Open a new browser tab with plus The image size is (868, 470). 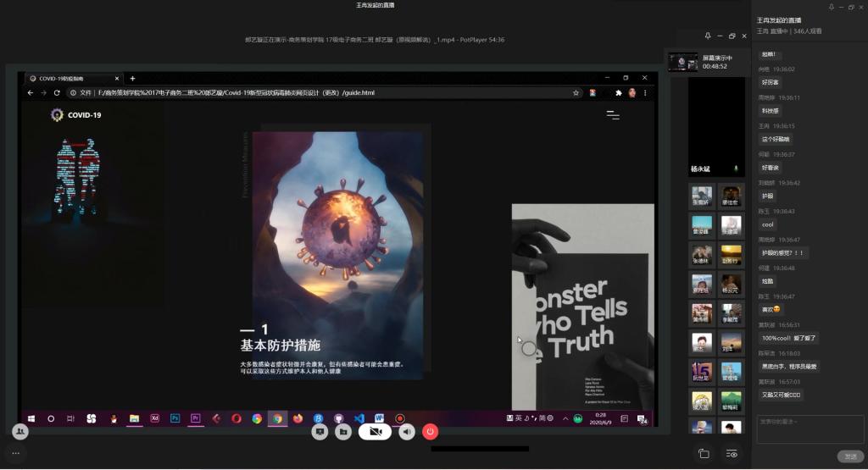click(132, 79)
